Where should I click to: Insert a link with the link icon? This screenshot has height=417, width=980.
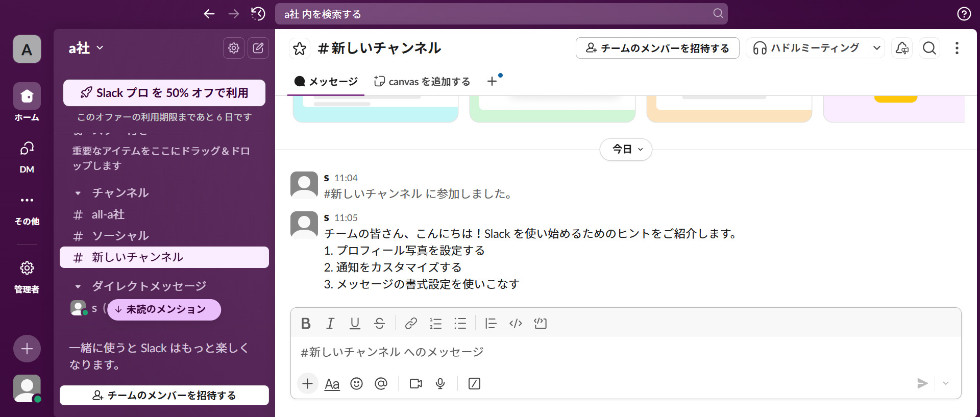pos(411,323)
